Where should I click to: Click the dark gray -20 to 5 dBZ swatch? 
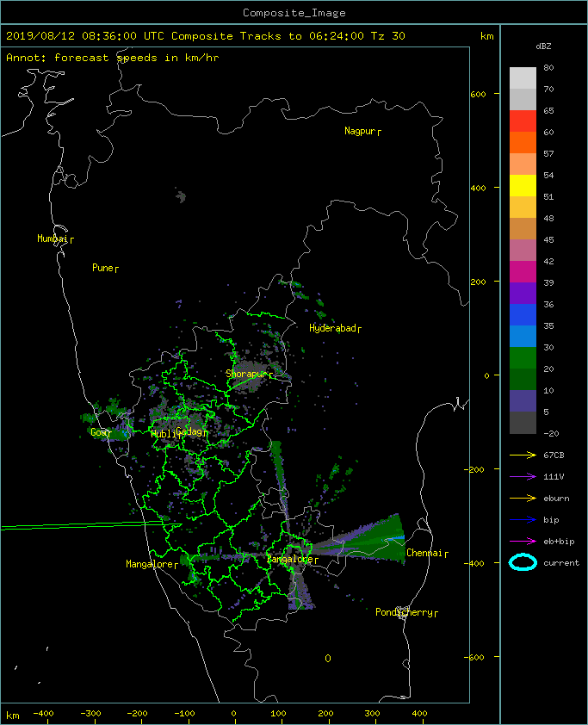click(x=523, y=422)
